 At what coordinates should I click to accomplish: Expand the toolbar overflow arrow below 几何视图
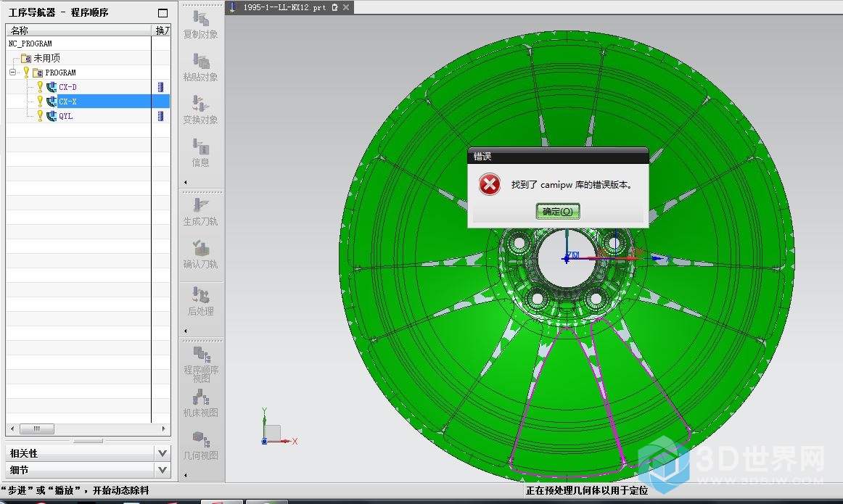pos(186,475)
